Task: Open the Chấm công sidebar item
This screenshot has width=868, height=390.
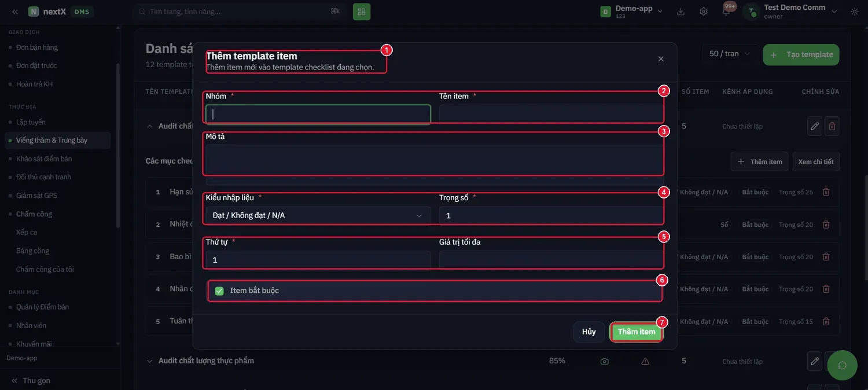Action: (x=34, y=214)
